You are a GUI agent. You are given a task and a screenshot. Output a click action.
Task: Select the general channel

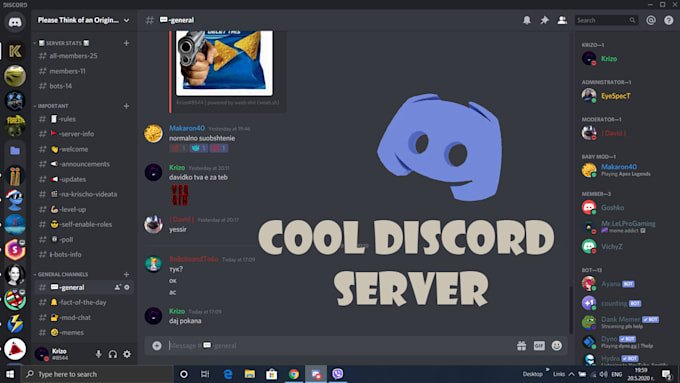84,287
